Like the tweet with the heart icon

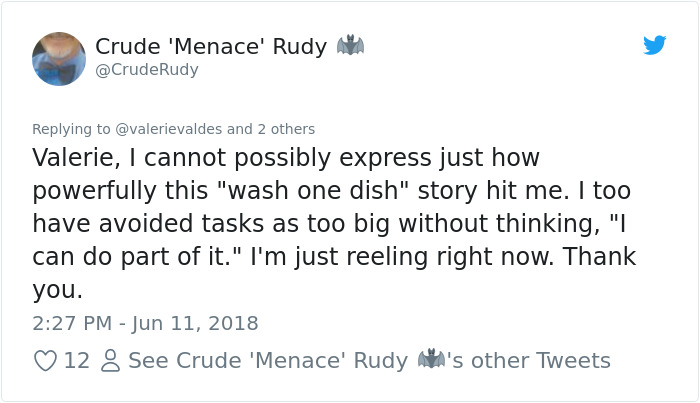[x=46, y=360]
